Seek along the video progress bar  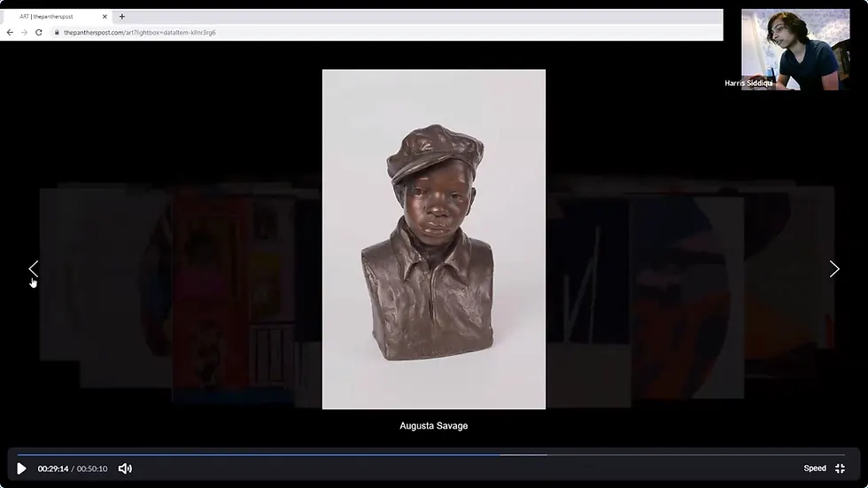431,455
